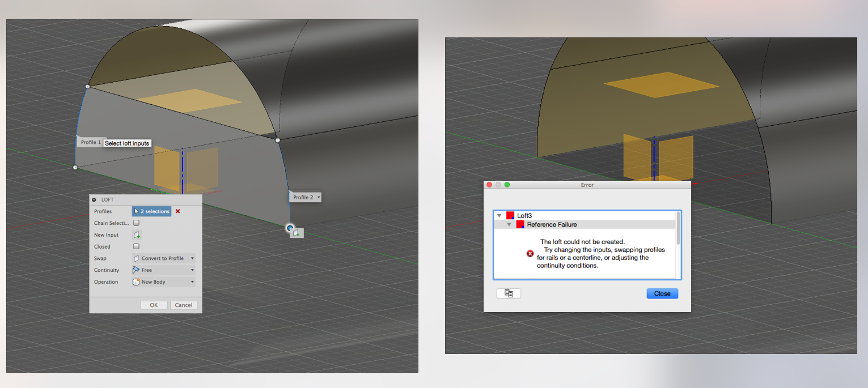Clear Profiles selection with red X
Viewport: 868px width, 388px height.
pyautogui.click(x=177, y=211)
